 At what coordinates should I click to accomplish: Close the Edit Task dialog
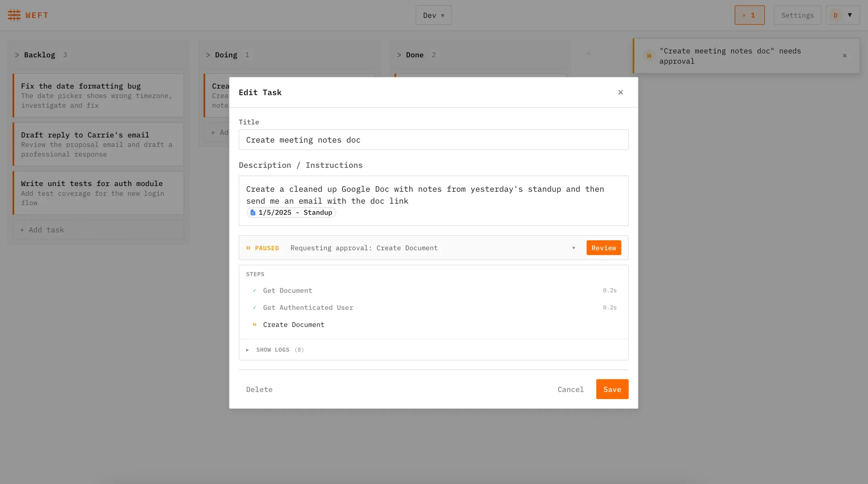point(620,92)
